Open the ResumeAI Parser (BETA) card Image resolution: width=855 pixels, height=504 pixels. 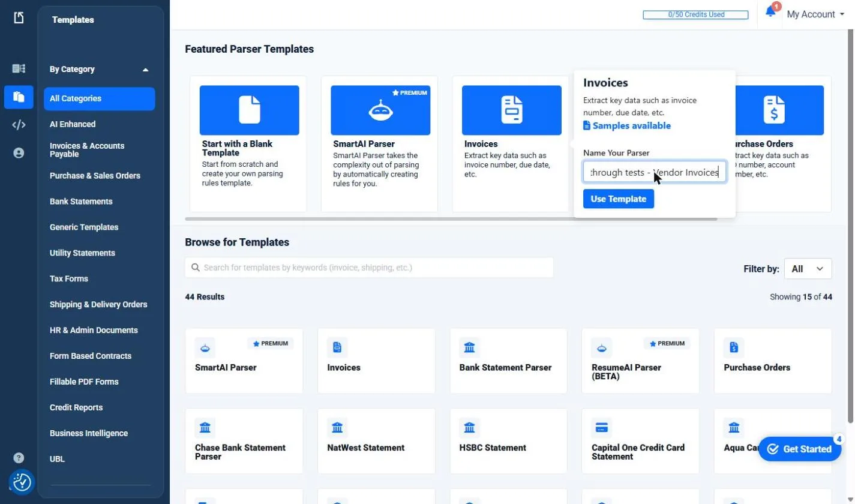640,361
